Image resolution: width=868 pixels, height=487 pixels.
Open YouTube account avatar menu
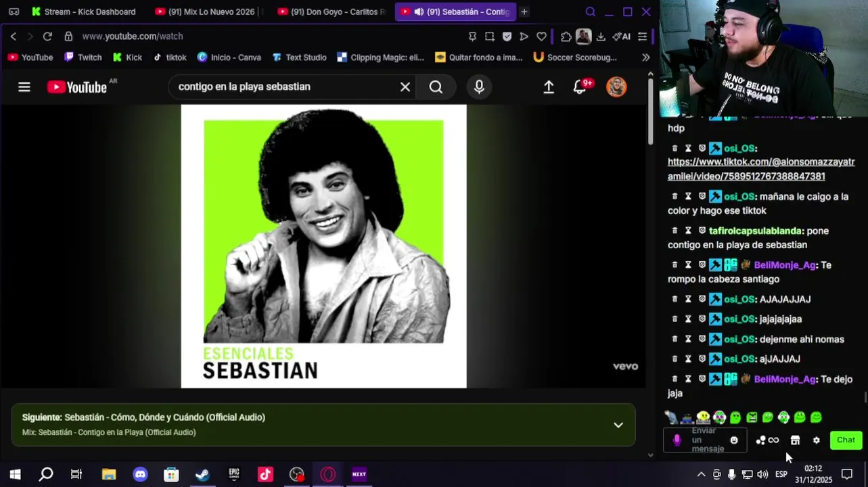616,87
